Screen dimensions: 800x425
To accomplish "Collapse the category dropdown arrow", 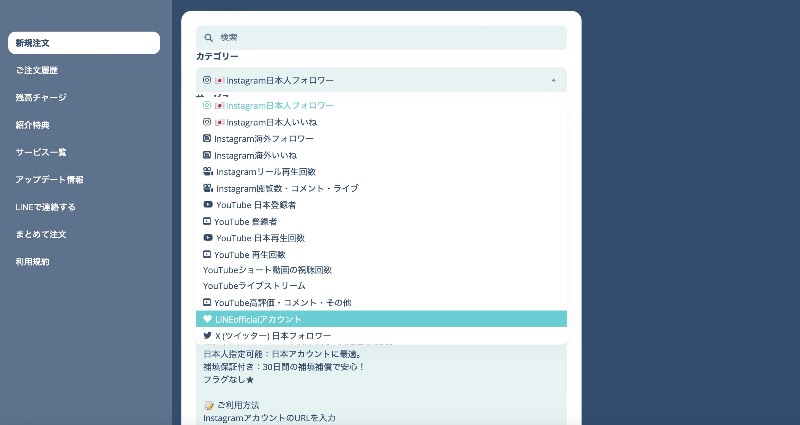I will (x=554, y=80).
